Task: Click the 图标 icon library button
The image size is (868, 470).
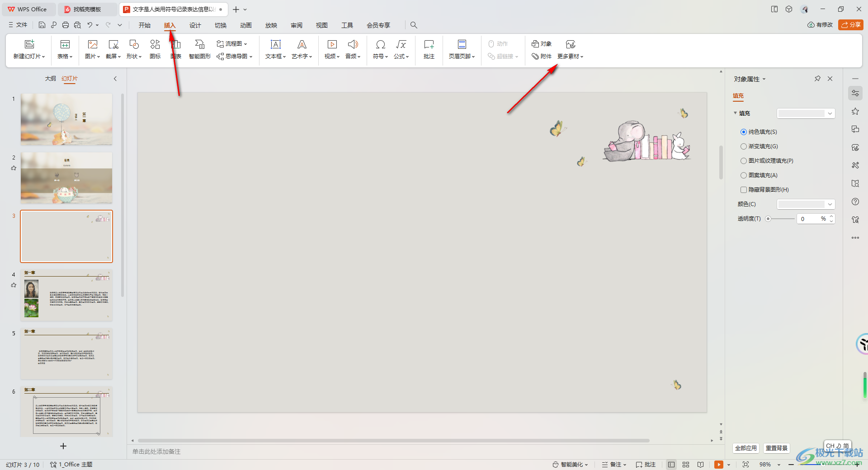Action: point(155,49)
